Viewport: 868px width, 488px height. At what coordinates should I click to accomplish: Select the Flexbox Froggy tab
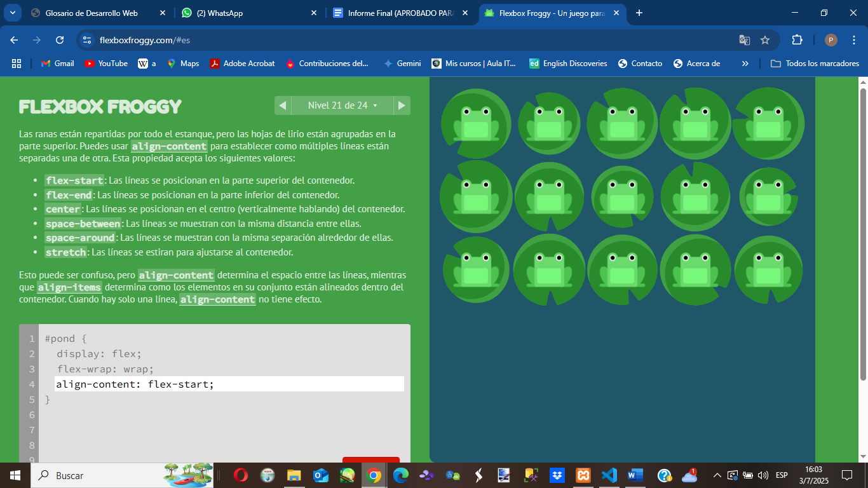coord(552,13)
